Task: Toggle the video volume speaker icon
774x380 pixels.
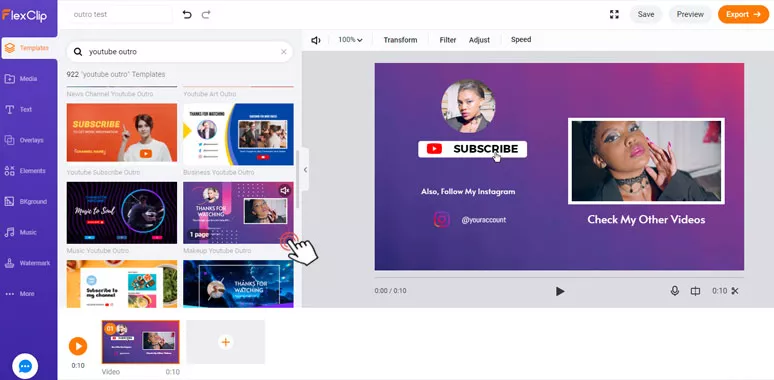Action: [316, 40]
